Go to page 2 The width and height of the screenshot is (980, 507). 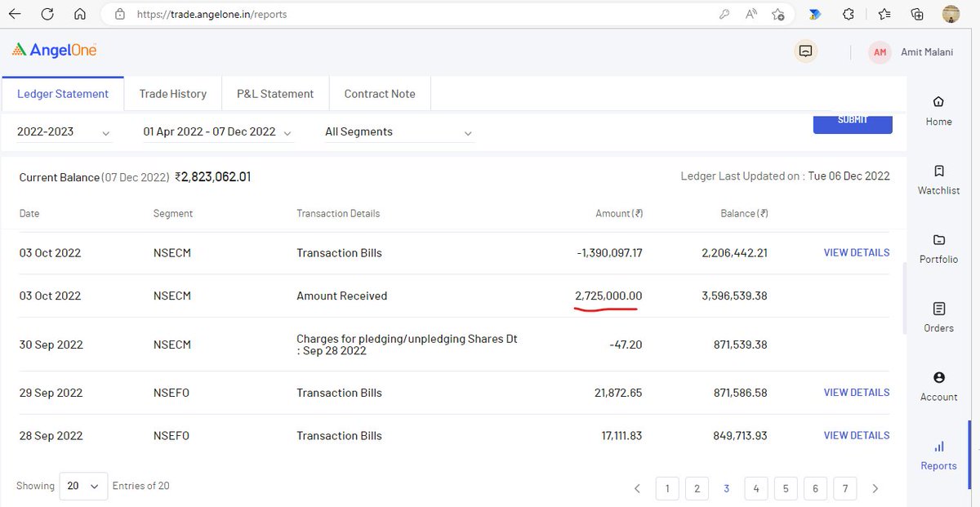click(x=697, y=488)
